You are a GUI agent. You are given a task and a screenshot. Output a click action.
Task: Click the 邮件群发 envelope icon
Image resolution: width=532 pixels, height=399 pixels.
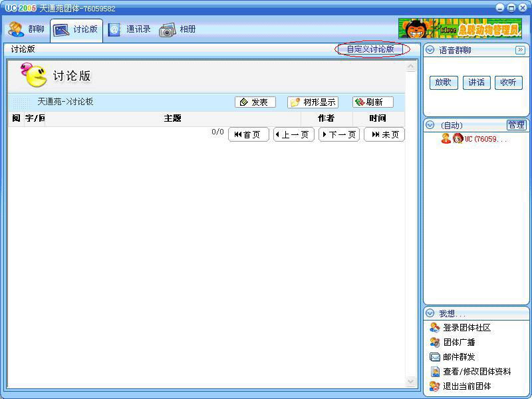point(435,357)
